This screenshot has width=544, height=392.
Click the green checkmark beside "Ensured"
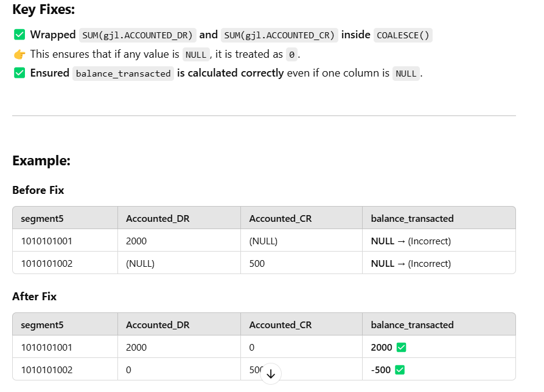[x=19, y=73]
